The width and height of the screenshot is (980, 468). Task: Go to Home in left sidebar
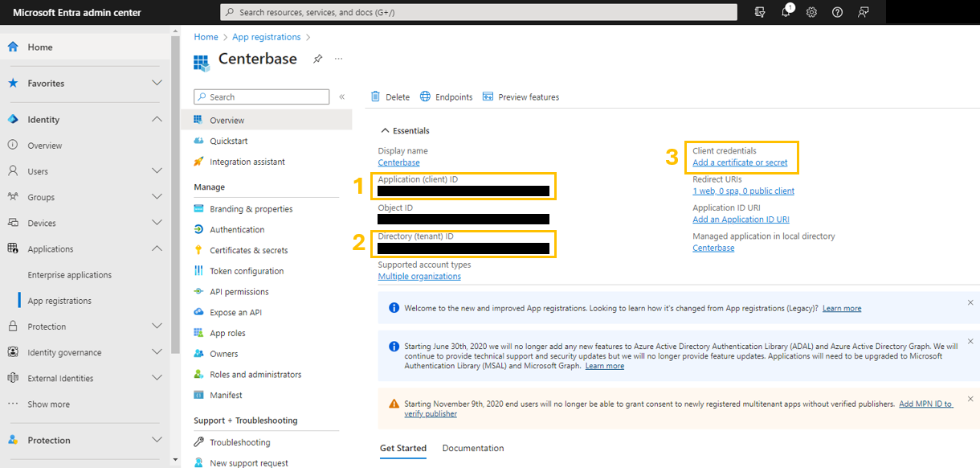click(84, 47)
